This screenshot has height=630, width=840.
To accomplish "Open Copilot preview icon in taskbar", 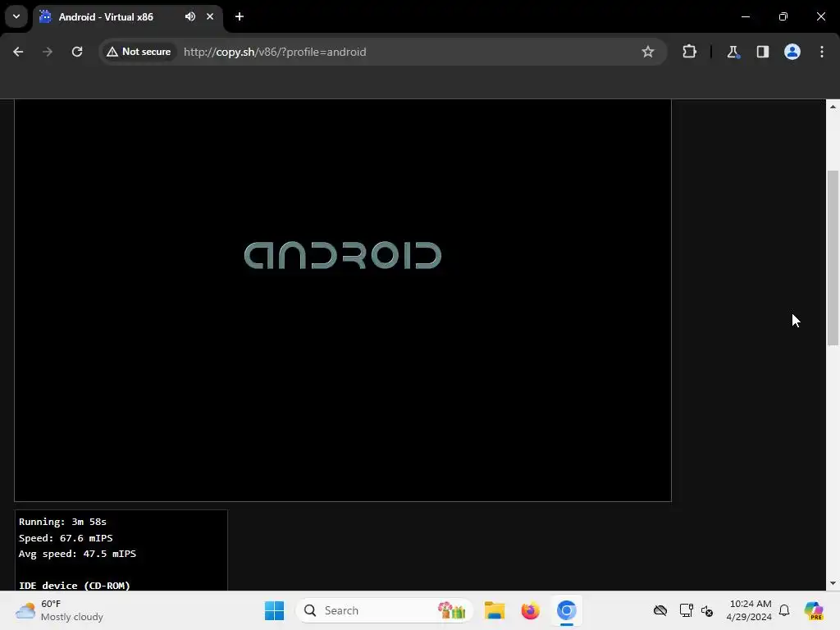I will tap(814, 610).
